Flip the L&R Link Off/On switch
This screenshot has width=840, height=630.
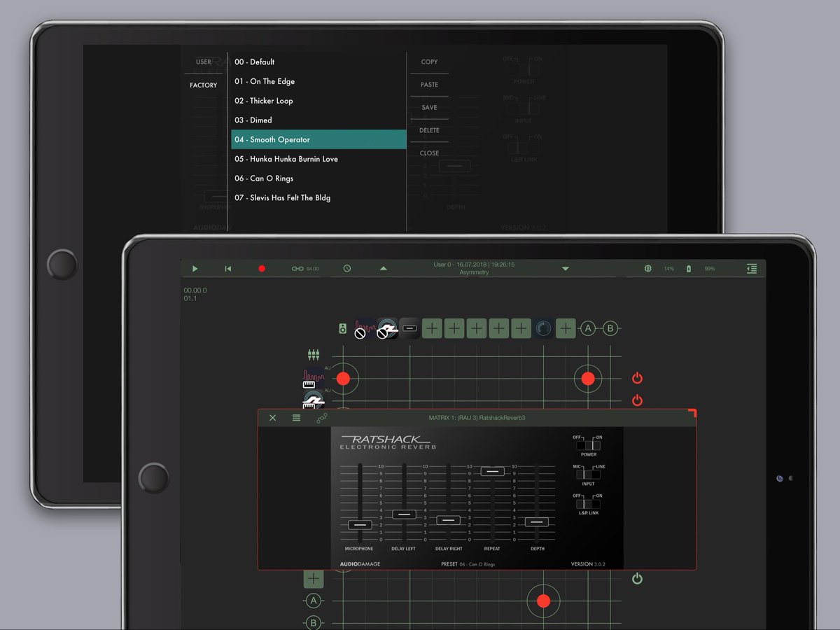(x=589, y=503)
